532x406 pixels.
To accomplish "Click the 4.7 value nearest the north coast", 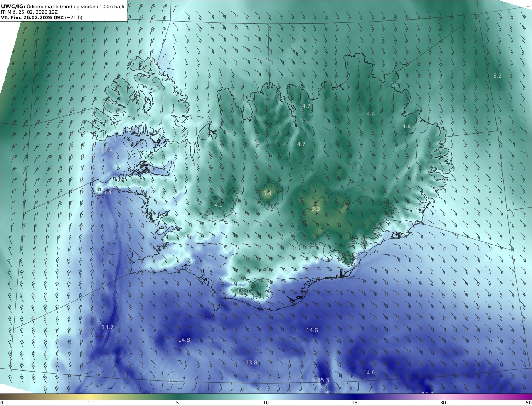I will point(306,106).
